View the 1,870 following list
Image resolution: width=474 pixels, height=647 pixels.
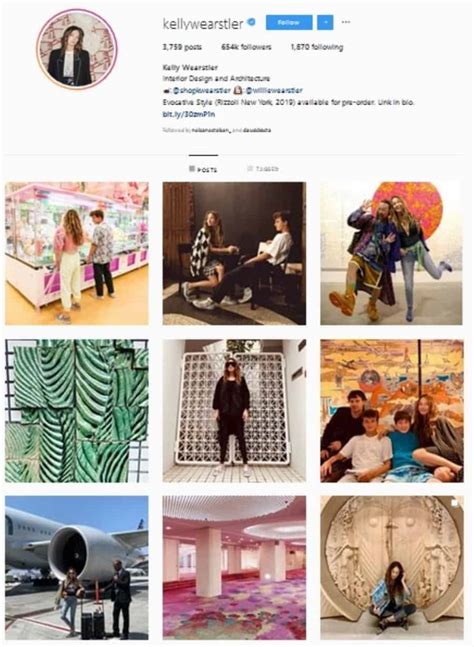pos(317,47)
